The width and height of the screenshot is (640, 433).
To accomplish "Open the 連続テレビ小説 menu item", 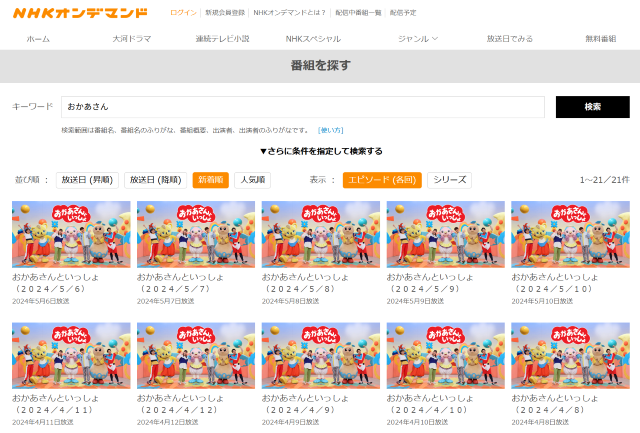I will point(222,39).
